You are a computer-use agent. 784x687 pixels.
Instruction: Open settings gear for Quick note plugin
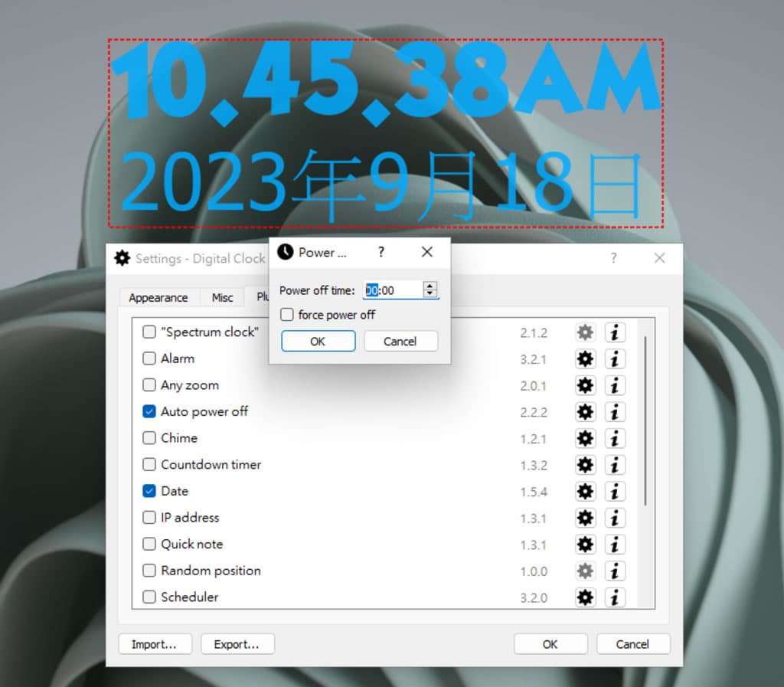tap(585, 545)
